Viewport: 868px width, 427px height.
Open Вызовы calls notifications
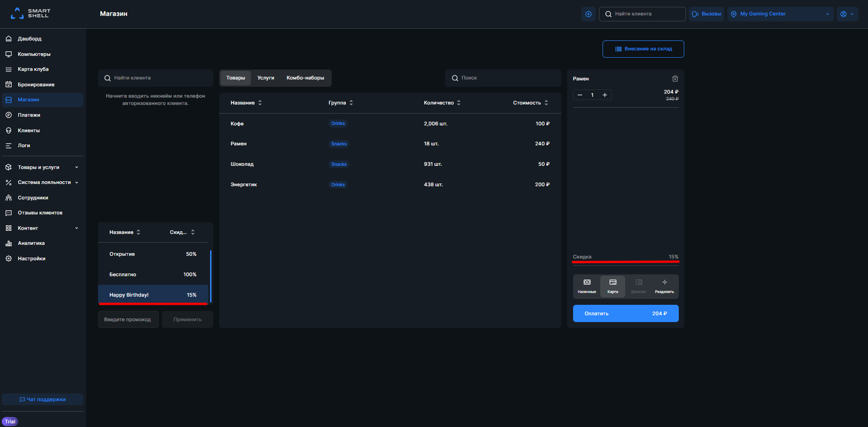(706, 14)
